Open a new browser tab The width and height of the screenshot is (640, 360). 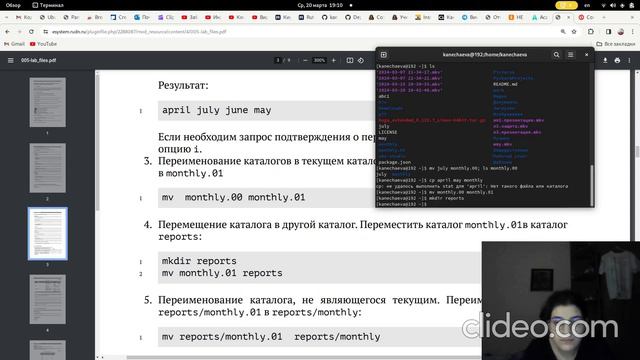point(604,17)
